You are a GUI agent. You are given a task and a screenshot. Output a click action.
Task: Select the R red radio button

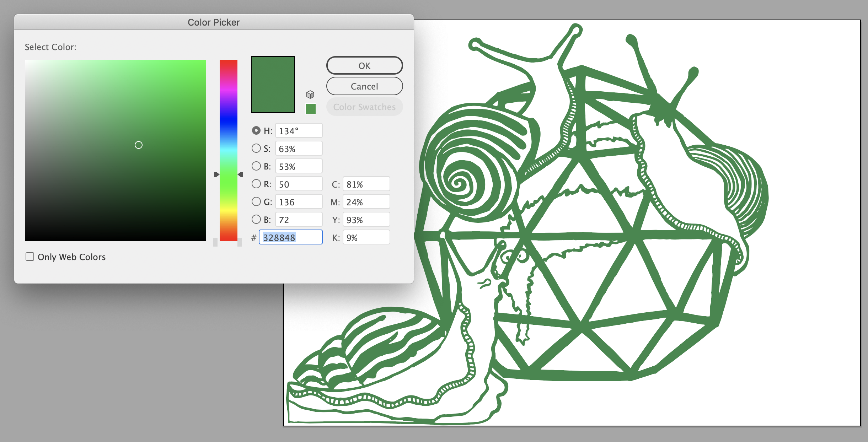(x=256, y=184)
